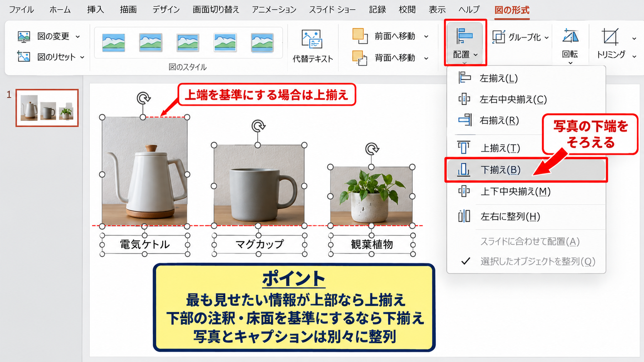Click the グループ化 group icon

[x=499, y=37]
